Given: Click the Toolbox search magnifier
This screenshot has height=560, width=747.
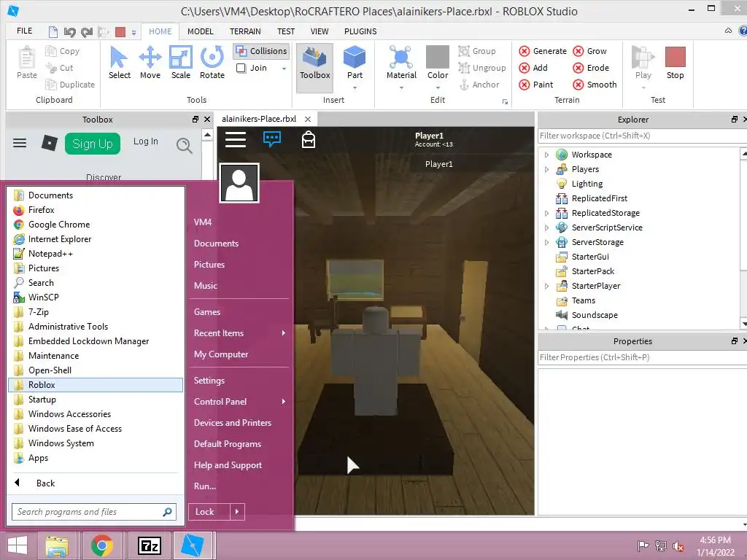Looking at the screenshot, I should point(184,145).
